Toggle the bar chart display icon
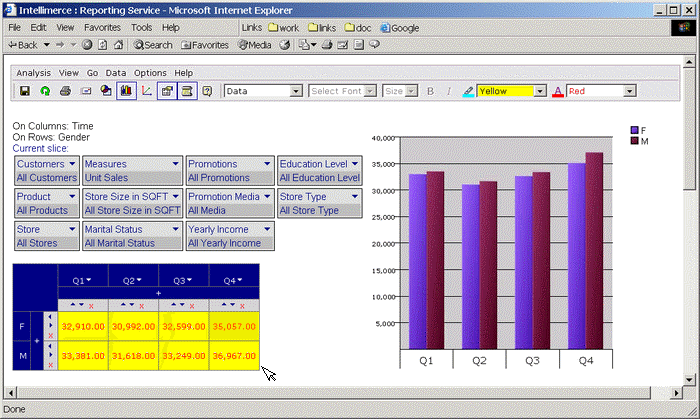This screenshot has height=419, width=700. (126, 91)
